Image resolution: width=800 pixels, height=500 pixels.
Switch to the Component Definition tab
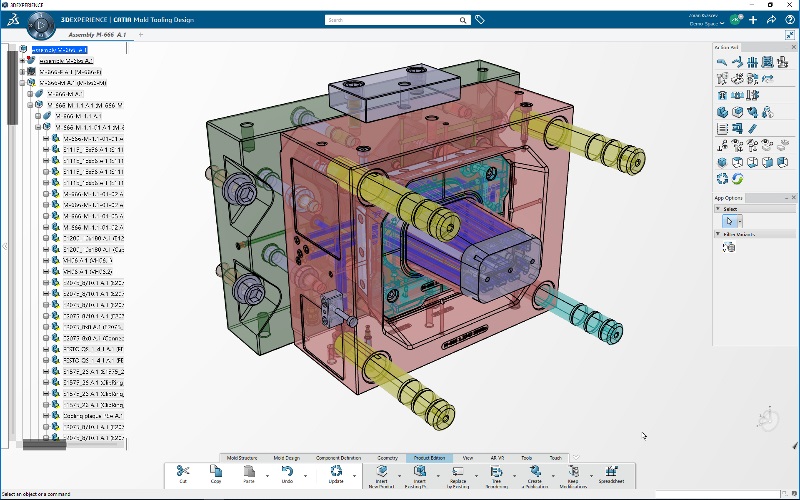click(338, 457)
